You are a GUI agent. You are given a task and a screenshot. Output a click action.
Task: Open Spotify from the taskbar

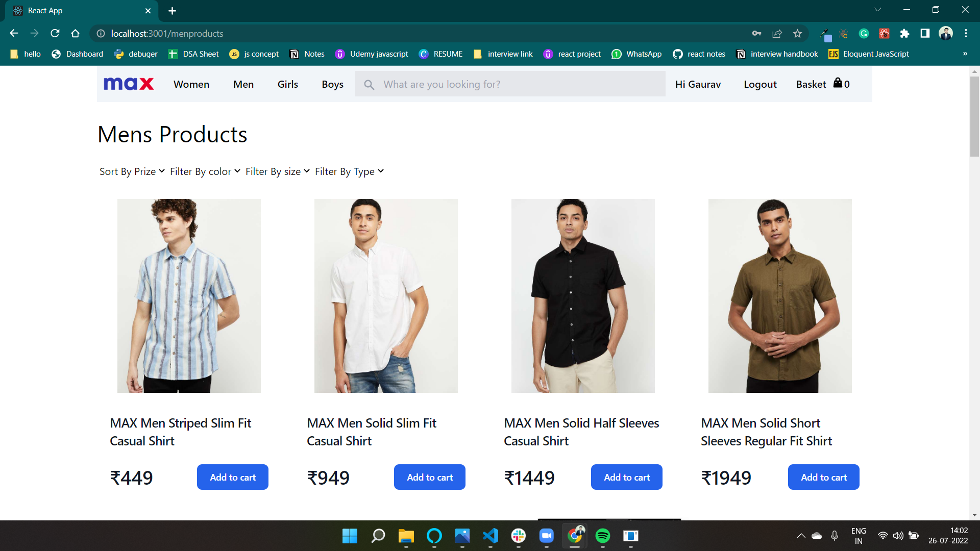pos(603,536)
